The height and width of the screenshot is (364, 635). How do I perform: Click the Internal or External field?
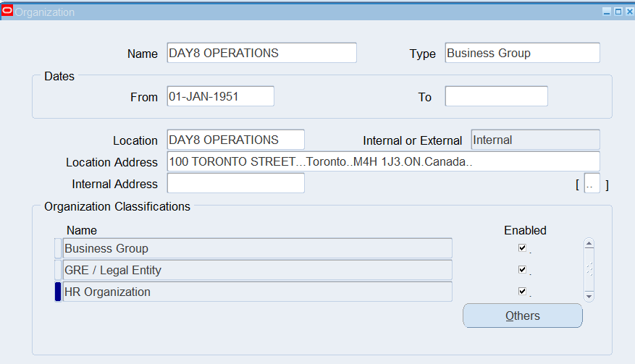535,140
